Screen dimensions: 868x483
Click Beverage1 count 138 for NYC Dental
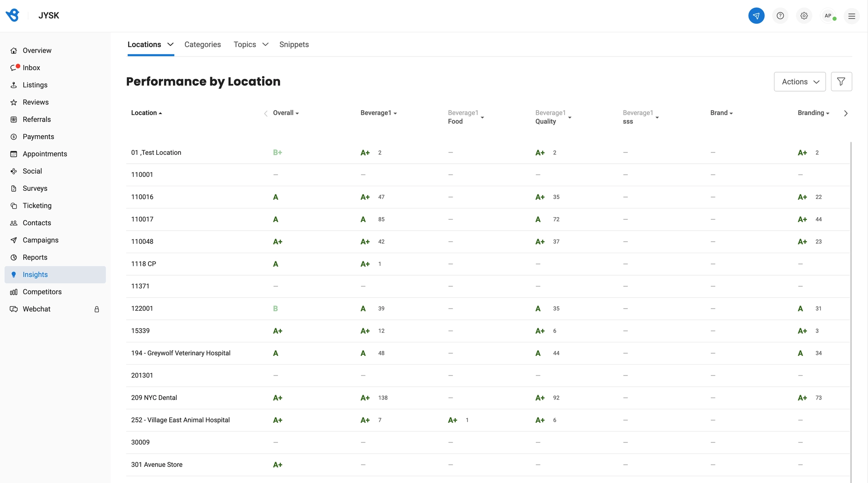coord(383,398)
